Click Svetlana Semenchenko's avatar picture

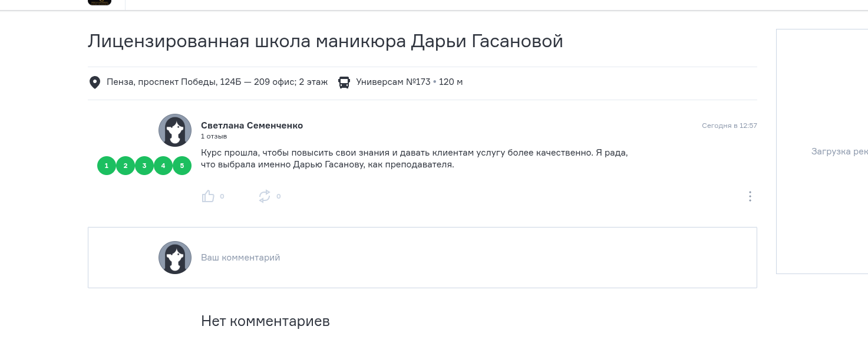(175, 130)
